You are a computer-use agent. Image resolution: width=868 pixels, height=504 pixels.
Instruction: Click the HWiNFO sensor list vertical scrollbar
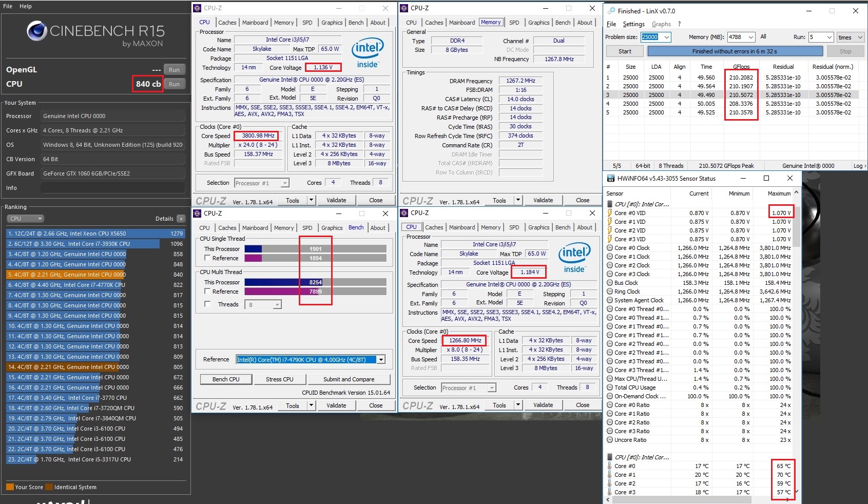point(796,342)
